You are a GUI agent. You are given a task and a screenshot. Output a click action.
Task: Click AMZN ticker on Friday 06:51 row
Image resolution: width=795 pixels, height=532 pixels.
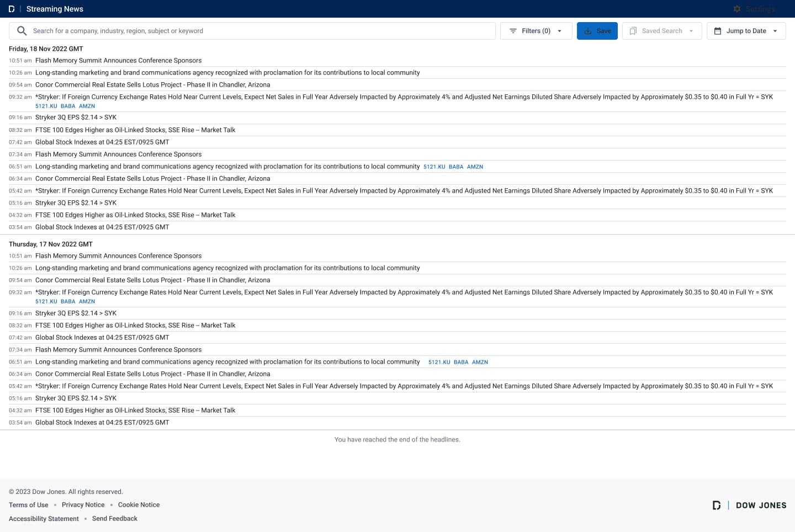475,167
